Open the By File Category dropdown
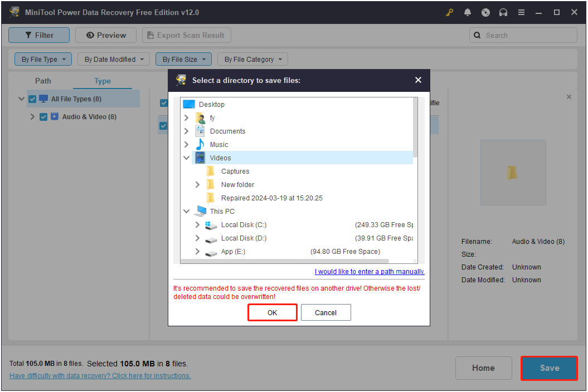The image size is (588, 392). click(252, 59)
